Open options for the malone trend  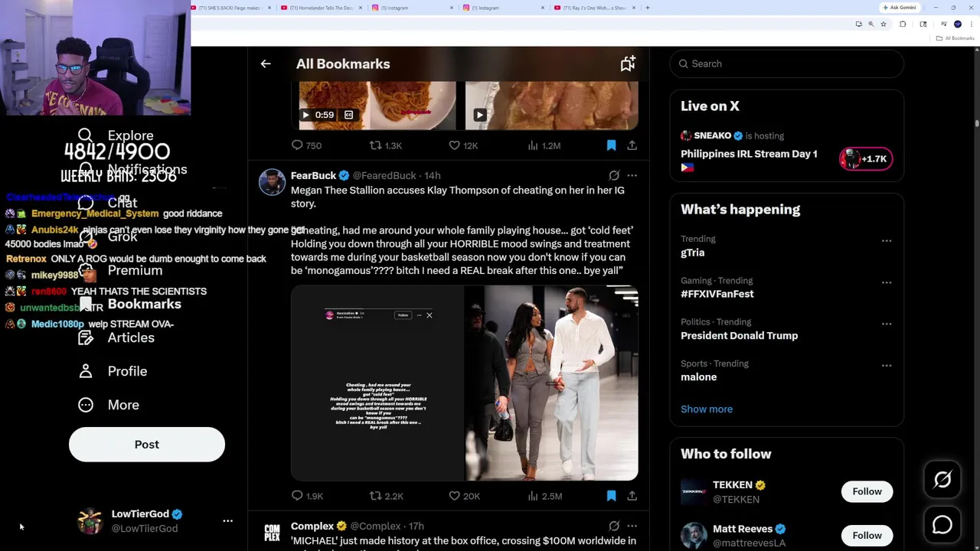(887, 365)
